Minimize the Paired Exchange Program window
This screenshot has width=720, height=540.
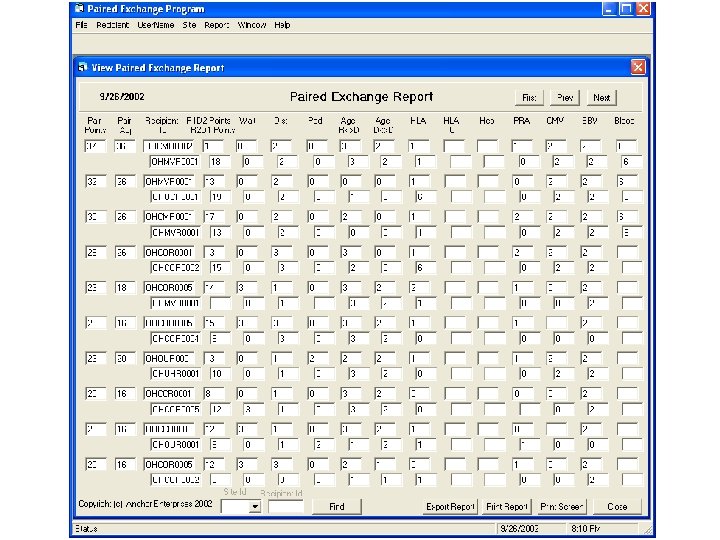pos(608,8)
